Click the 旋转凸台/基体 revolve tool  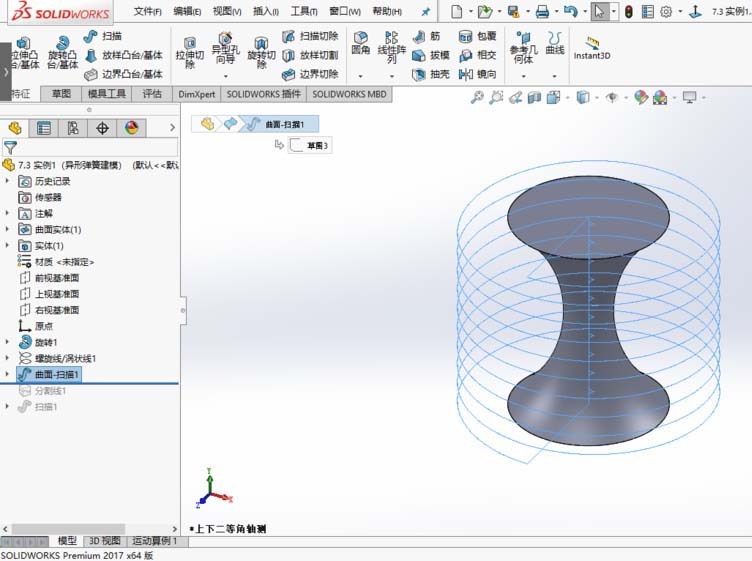(x=62, y=53)
